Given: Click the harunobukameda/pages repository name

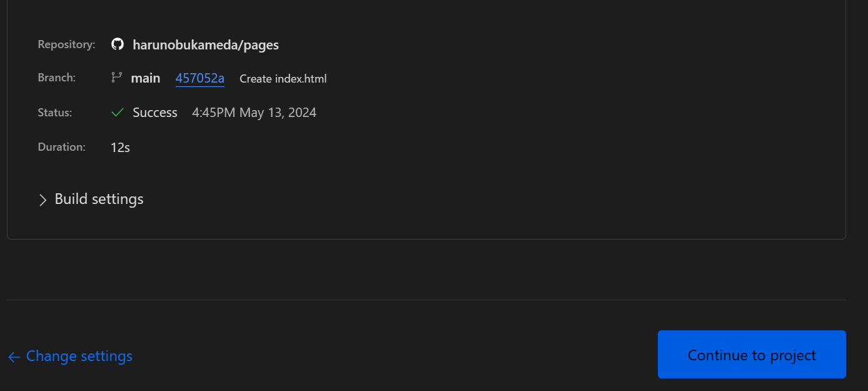Looking at the screenshot, I should (206, 45).
